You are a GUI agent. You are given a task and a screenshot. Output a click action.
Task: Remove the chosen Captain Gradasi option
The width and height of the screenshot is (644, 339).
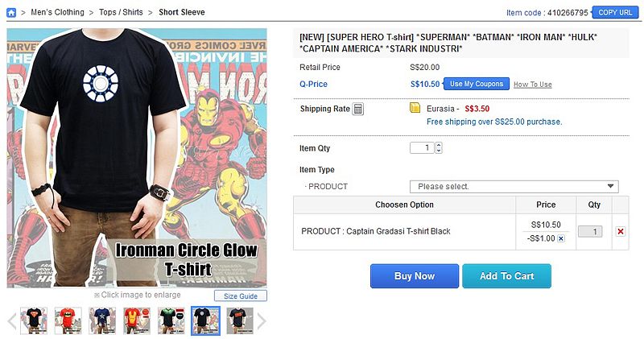pos(620,231)
